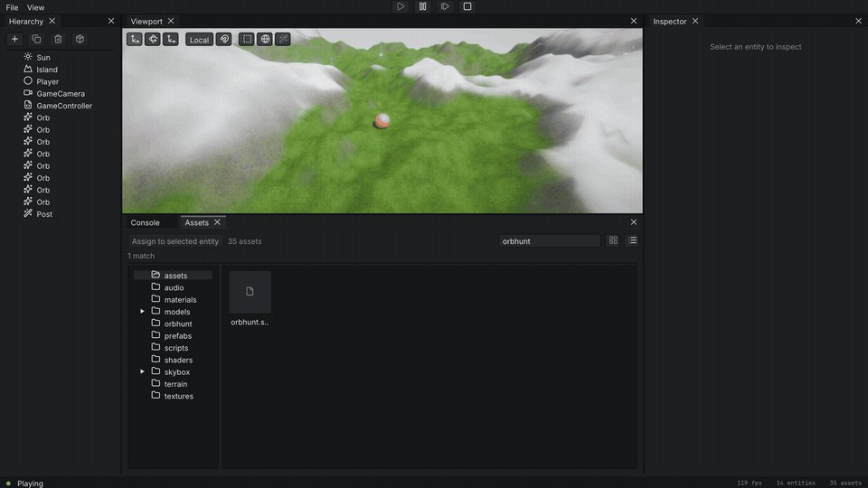This screenshot has width=868, height=488.
Task: Open the materials folder
Action: pyautogui.click(x=180, y=300)
